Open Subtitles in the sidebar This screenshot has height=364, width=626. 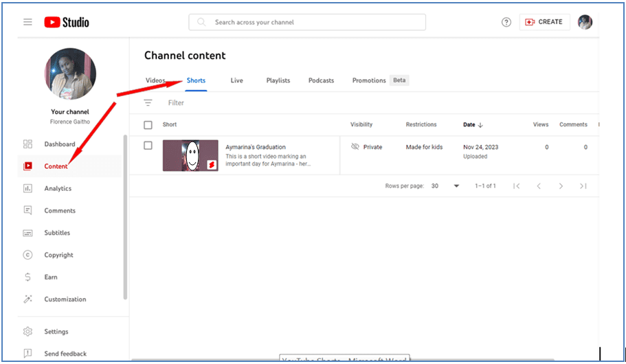click(x=57, y=233)
